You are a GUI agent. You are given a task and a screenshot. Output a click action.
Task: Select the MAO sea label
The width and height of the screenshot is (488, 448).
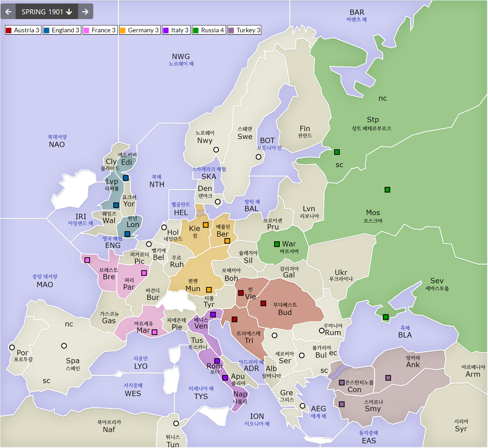[45, 284]
